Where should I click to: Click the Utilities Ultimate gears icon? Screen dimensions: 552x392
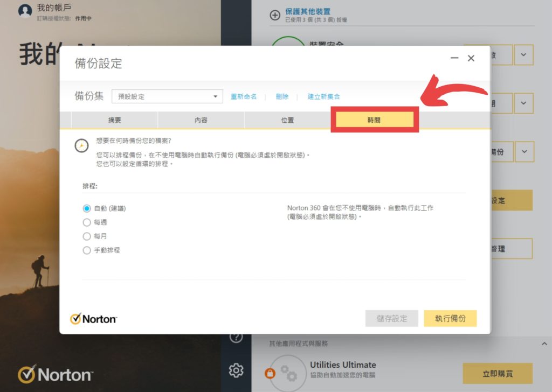[x=289, y=373]
